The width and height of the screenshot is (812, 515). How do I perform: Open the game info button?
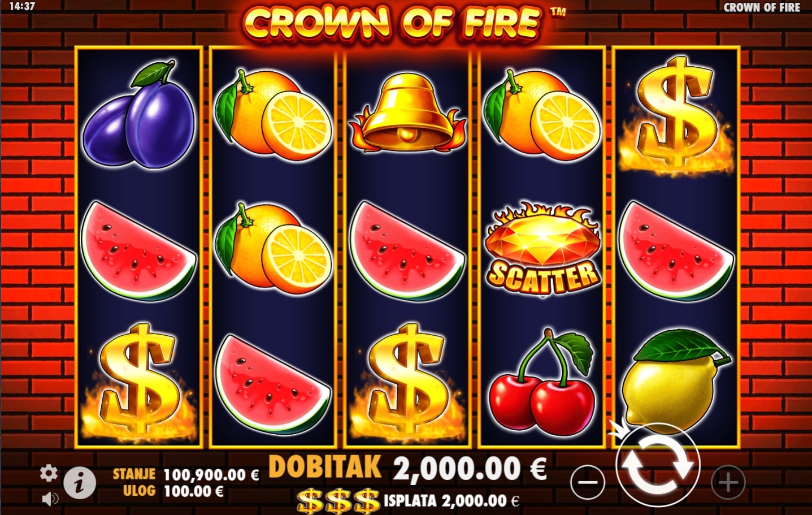pos(79,483)
